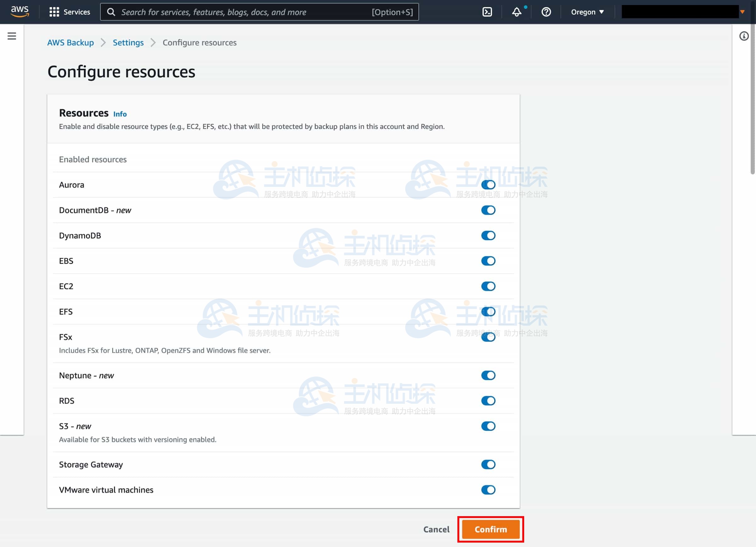Open the Oregon region dropdown
This screenshot has height=547, width=756.
click(x=587, y=12)
